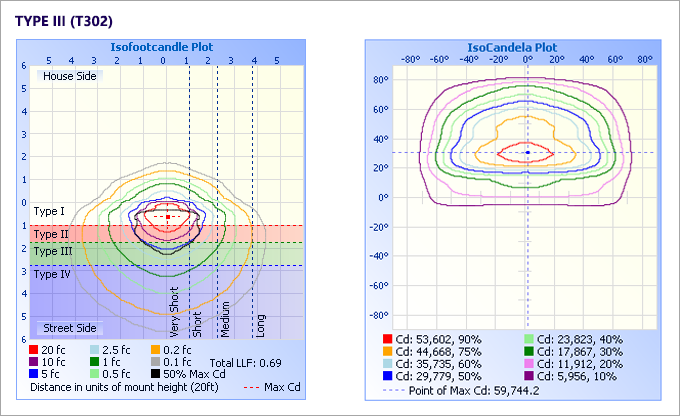
Task: Click the Point of Max Cd legend entry
Action: click(475, 391)
